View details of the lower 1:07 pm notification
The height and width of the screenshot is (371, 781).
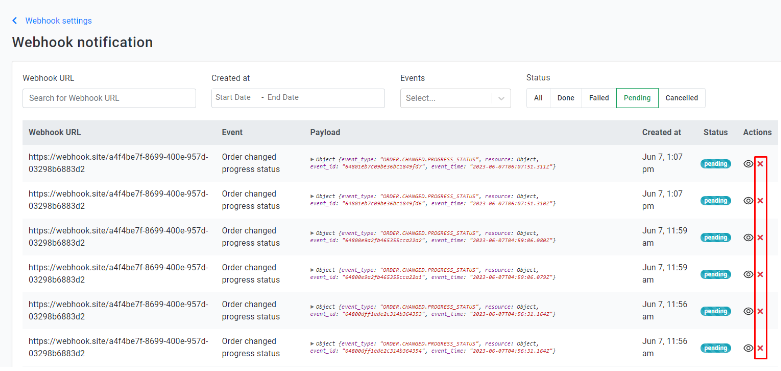tap(748, 201)
